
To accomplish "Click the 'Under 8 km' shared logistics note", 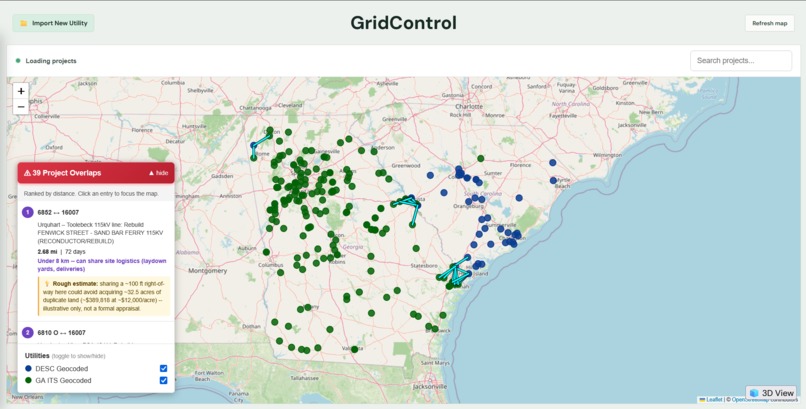I will (102, 265).
